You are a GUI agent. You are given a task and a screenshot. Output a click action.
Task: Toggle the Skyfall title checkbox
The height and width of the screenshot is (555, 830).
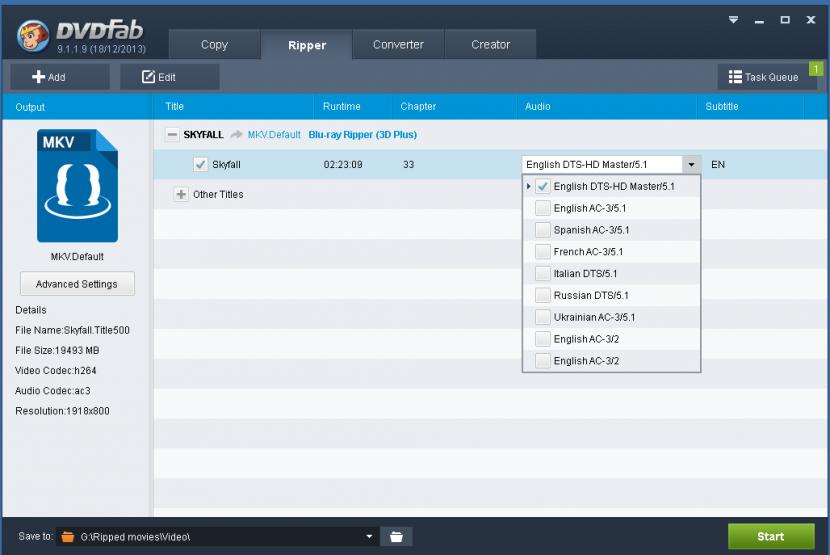[200, 164]
